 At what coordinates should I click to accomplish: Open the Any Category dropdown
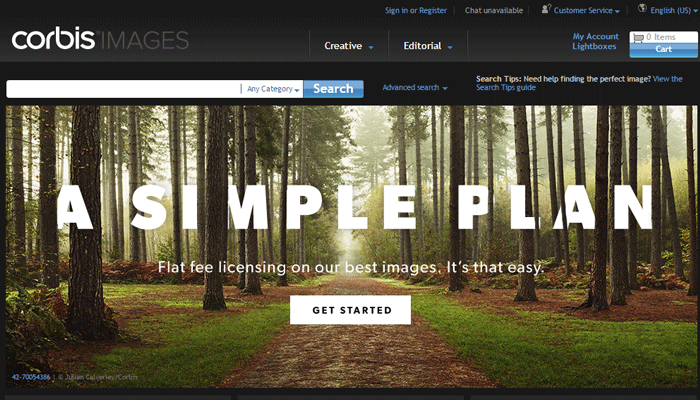273,89
